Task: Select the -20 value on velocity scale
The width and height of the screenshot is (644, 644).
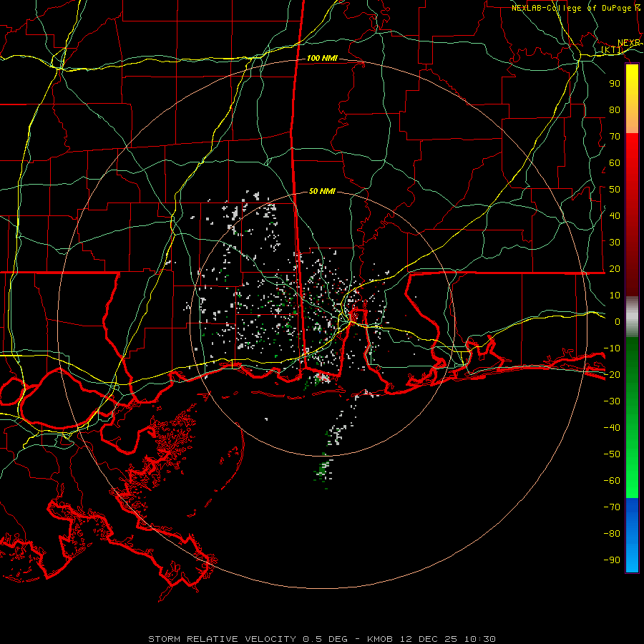Action: [612, 374]
